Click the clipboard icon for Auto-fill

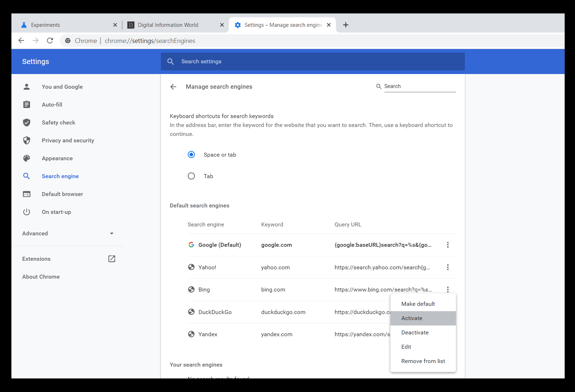(26, 104)
